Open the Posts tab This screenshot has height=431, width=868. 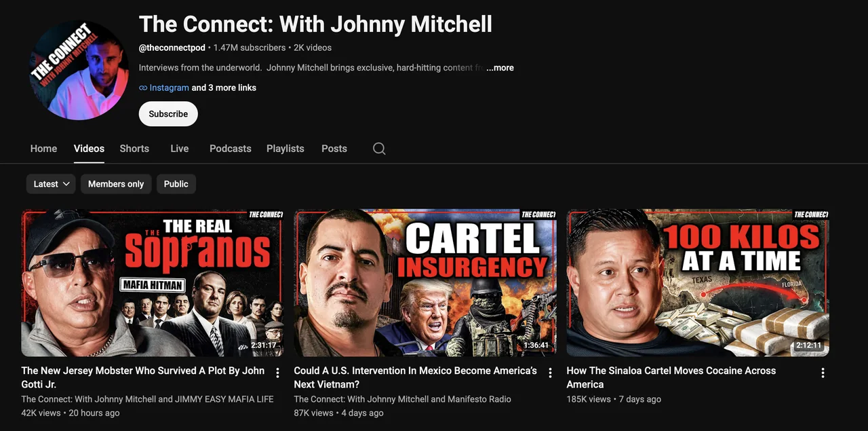click(334, 149)
